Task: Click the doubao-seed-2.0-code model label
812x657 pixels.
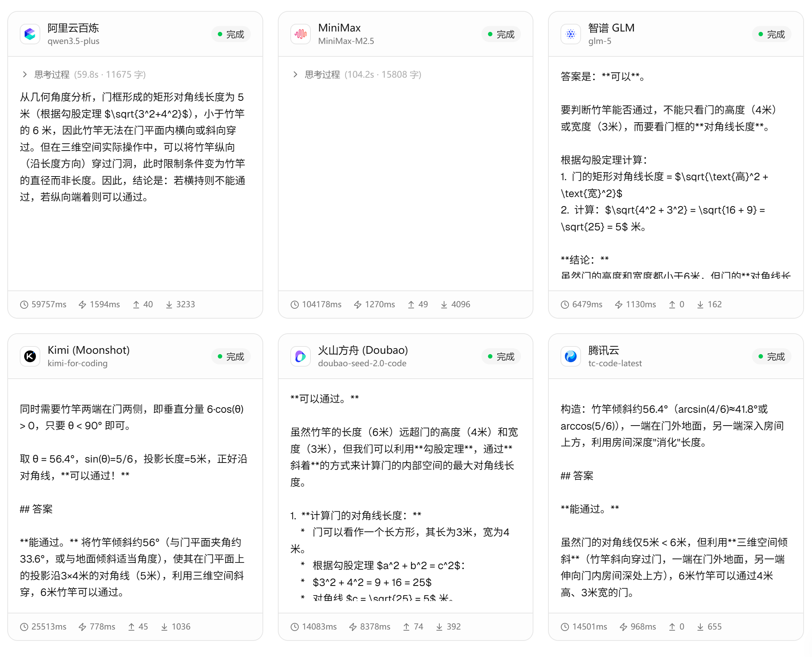Action: tap(362, 363)
